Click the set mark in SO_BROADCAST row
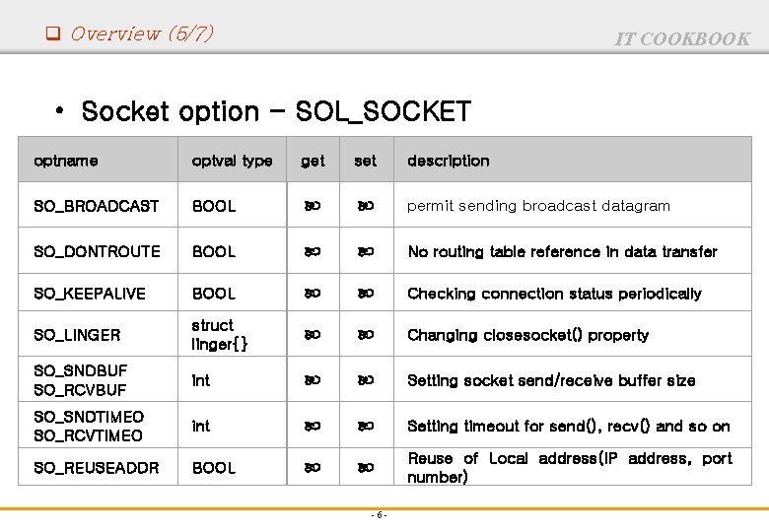The width and height of the screenshot is (769, 532). pos(366,206)
